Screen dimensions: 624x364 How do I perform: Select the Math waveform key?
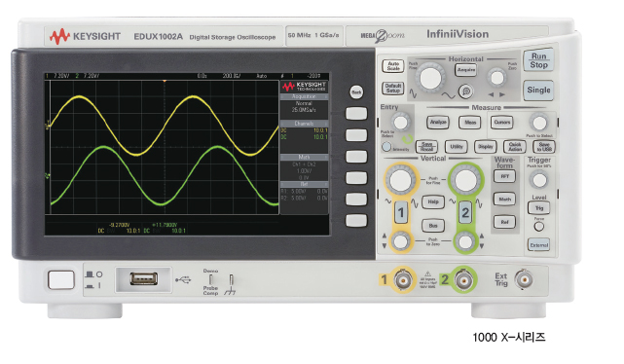coord(504,199)
